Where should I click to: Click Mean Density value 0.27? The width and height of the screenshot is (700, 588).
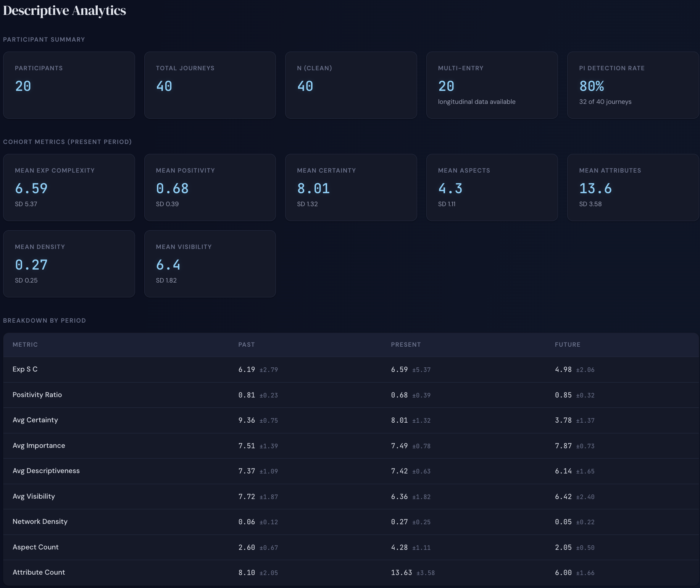pyautogui.click(x=31, y=265)
